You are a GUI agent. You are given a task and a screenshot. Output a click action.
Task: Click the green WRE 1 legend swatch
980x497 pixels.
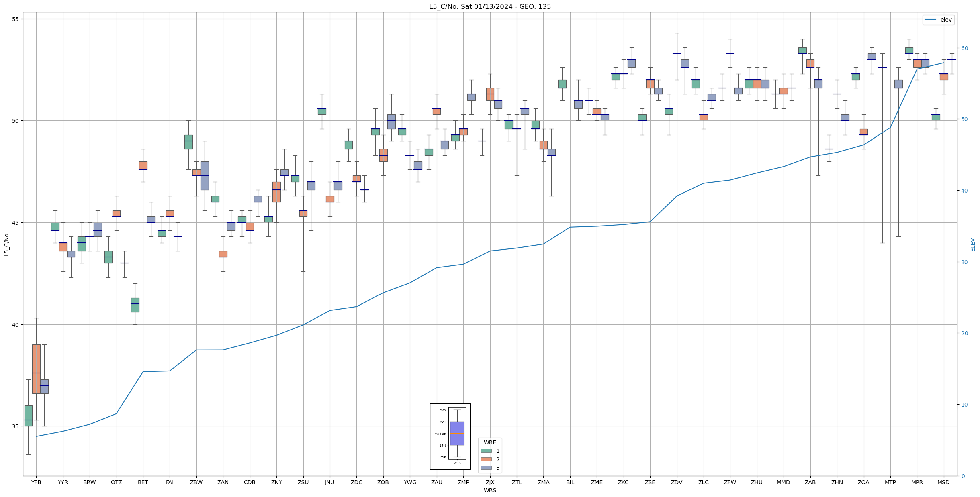[486, 451]
